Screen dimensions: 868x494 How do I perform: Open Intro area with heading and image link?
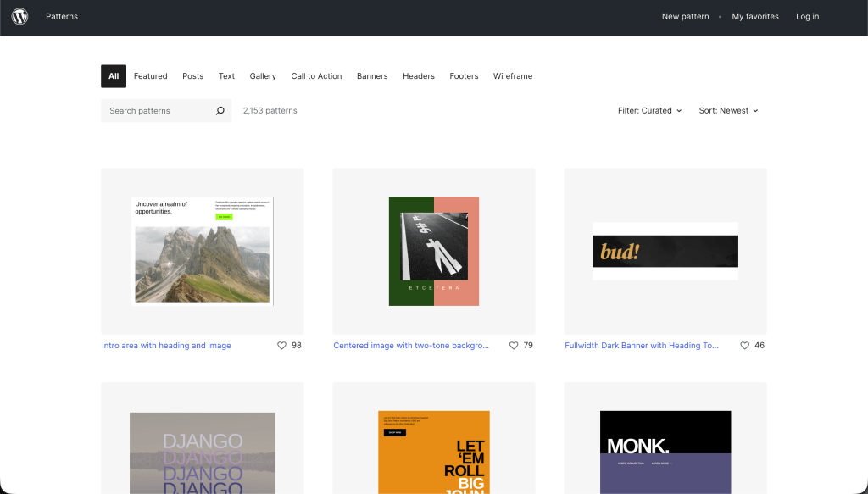point(166,346)
